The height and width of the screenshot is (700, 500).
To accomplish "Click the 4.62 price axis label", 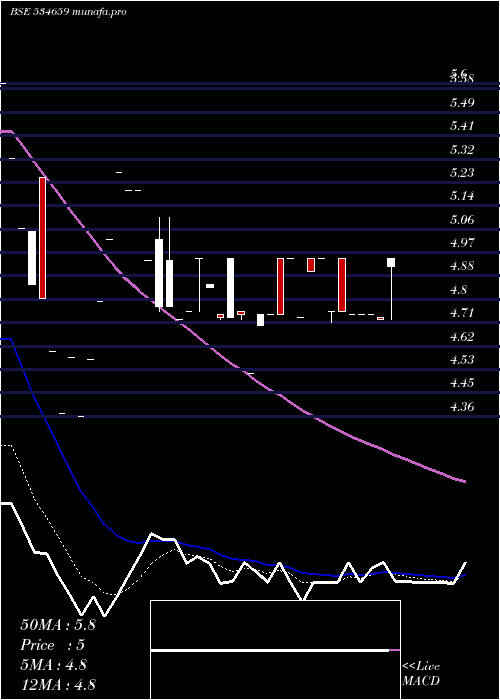I will (462, 337).
